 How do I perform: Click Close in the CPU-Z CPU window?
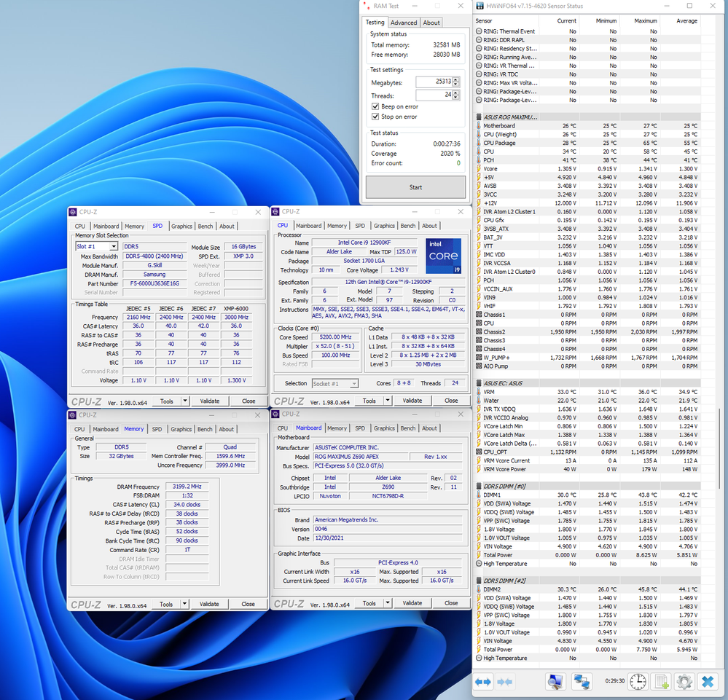451,400
